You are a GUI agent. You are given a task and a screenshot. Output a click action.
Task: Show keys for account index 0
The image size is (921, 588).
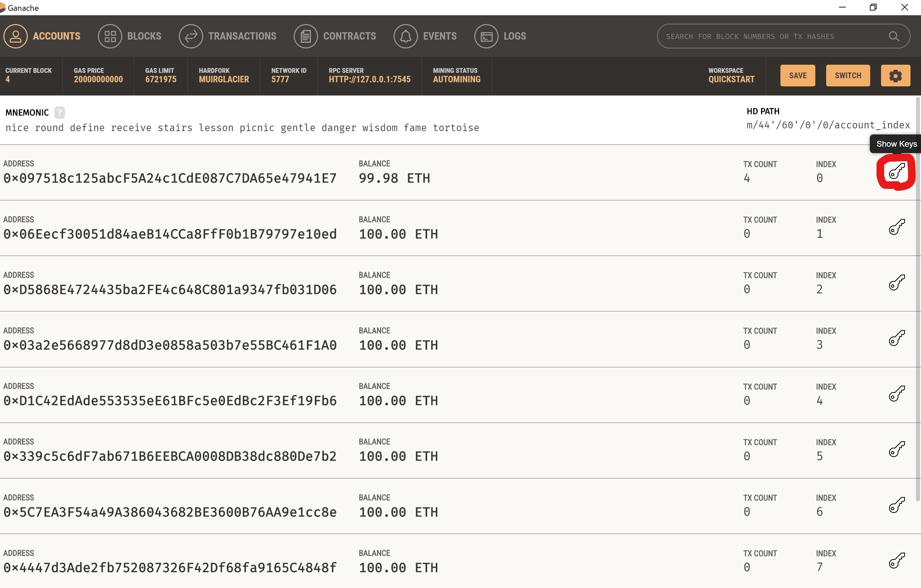point(897,171)
